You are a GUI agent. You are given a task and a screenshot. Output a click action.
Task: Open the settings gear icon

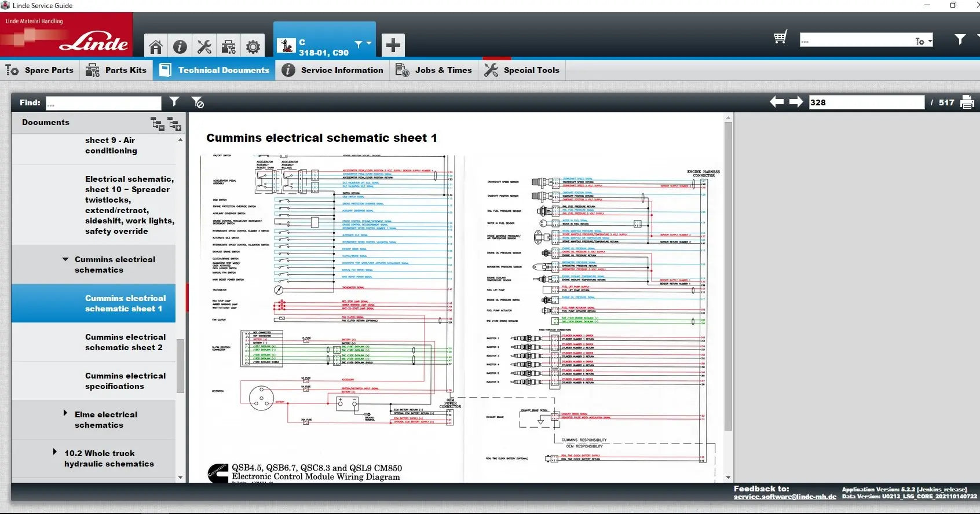click(253, 46)
